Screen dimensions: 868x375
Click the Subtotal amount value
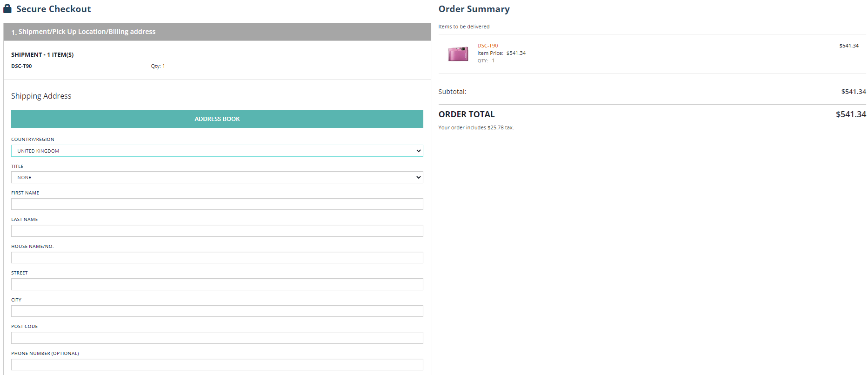pos(853,92)
